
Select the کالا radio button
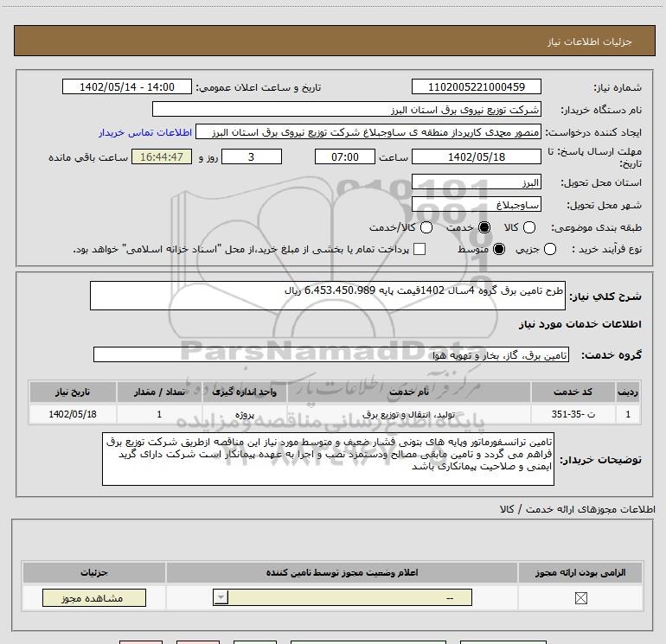click(529, 227)
